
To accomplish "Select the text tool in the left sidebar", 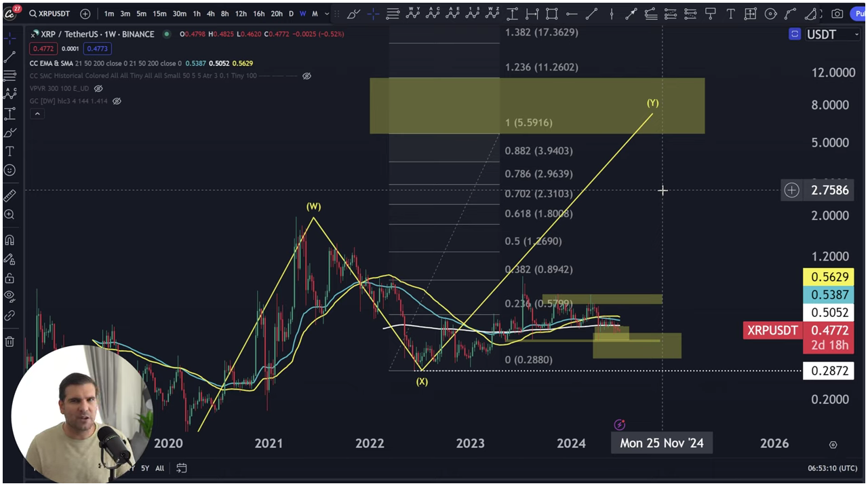I will point(9,151).
